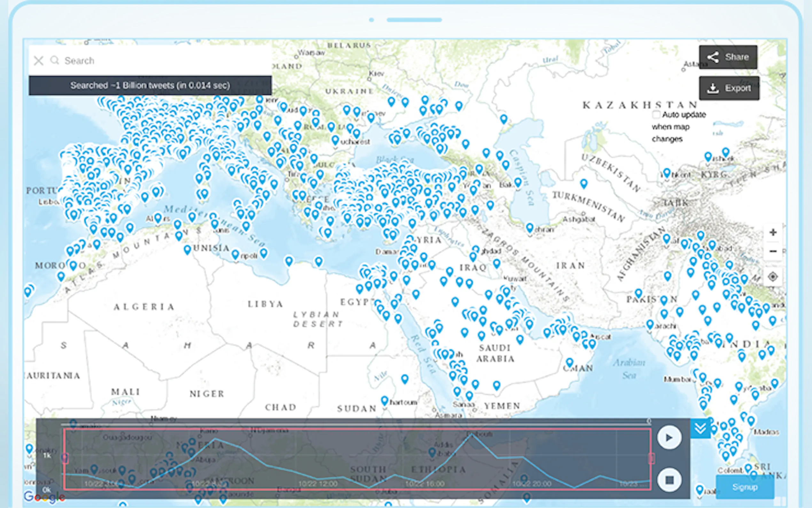The image size is (812, 508).
Task: Zoom out with the minus button
Action: tap(773, 251)
